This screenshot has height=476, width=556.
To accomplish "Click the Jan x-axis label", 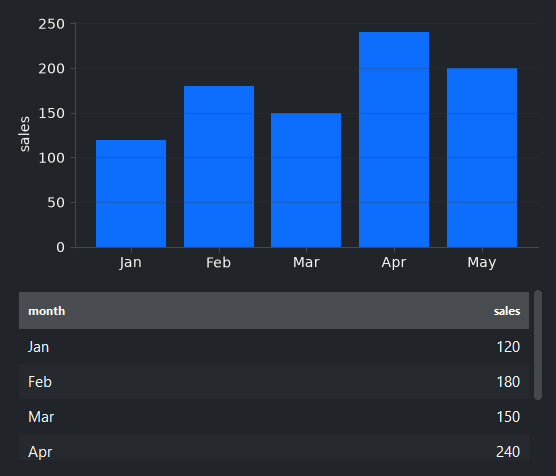I will [130, 262].
